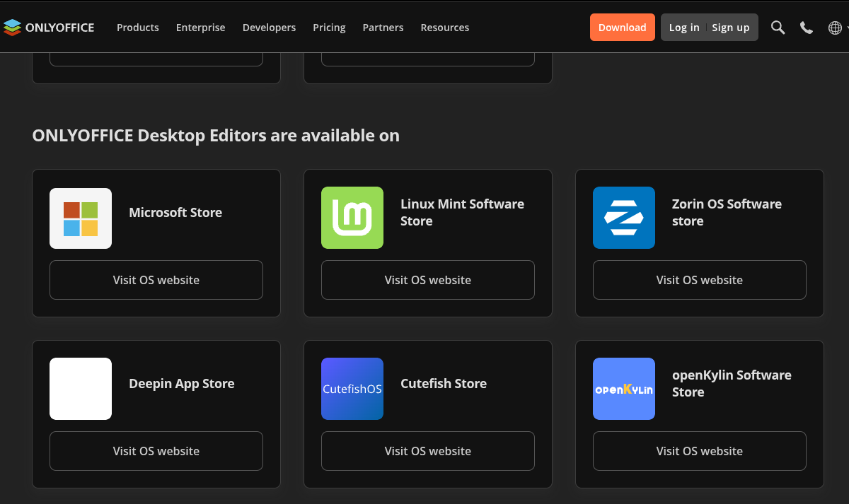The height and width of the screenshot is (504, 849).
Task: Expand the Resources menu
Action: pos(444,28)
